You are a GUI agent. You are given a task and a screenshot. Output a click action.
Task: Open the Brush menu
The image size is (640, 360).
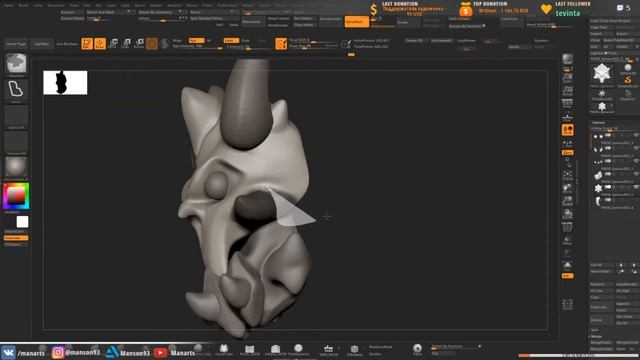coord(24,5)
